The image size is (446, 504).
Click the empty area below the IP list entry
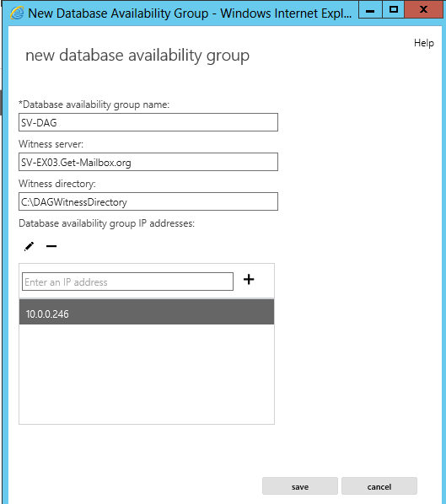pos(147,374)
